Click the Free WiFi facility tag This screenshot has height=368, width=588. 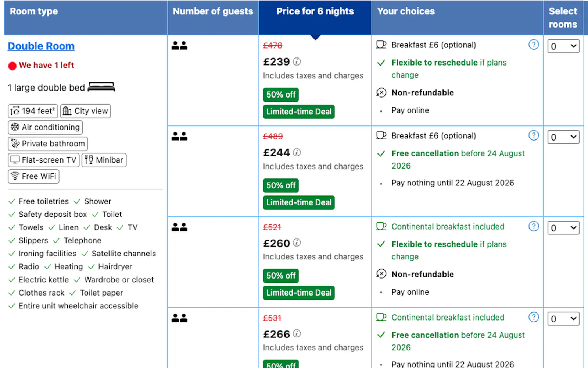33,176
